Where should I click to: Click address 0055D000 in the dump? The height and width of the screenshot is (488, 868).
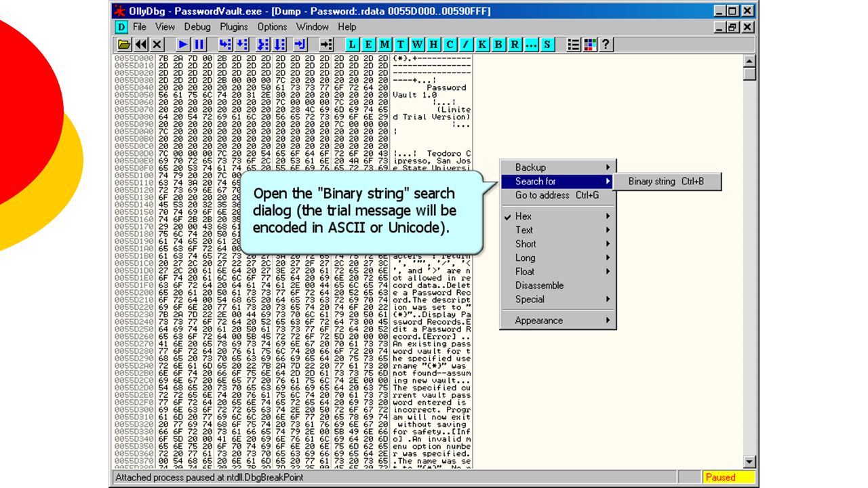click(134, 58)
